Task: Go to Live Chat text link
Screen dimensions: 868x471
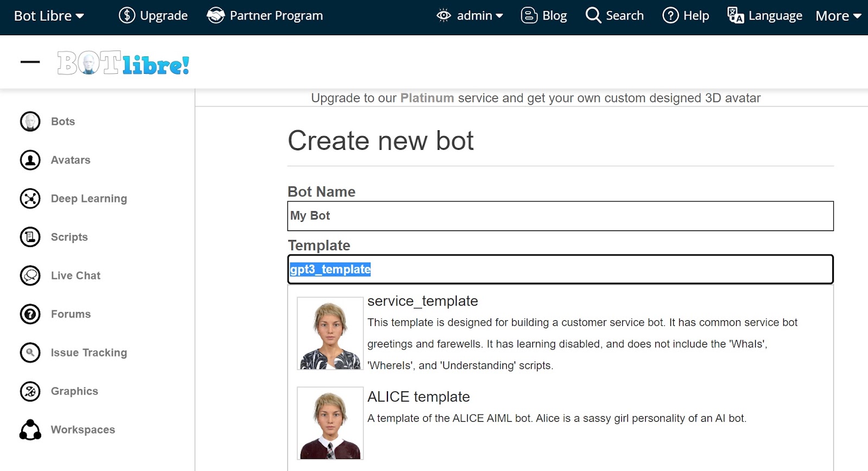Action: [75, 276]
